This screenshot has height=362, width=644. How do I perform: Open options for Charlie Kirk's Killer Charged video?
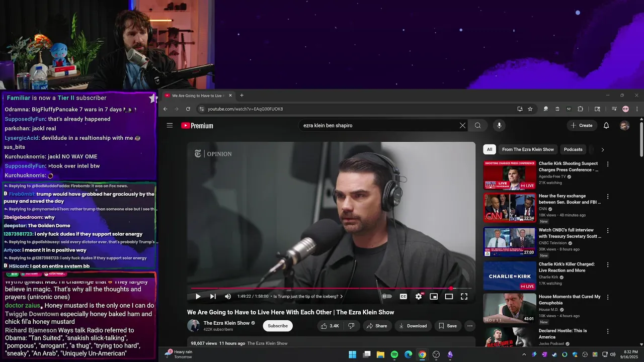pos(608,264)
